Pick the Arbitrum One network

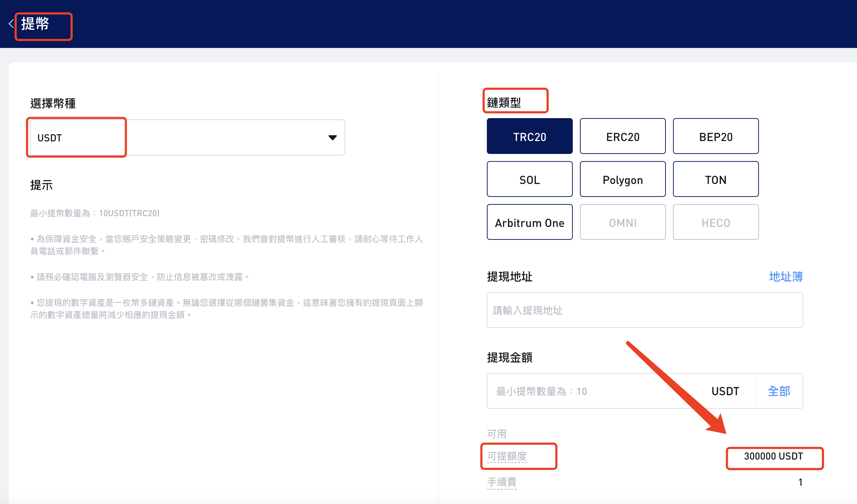point(529,222)
